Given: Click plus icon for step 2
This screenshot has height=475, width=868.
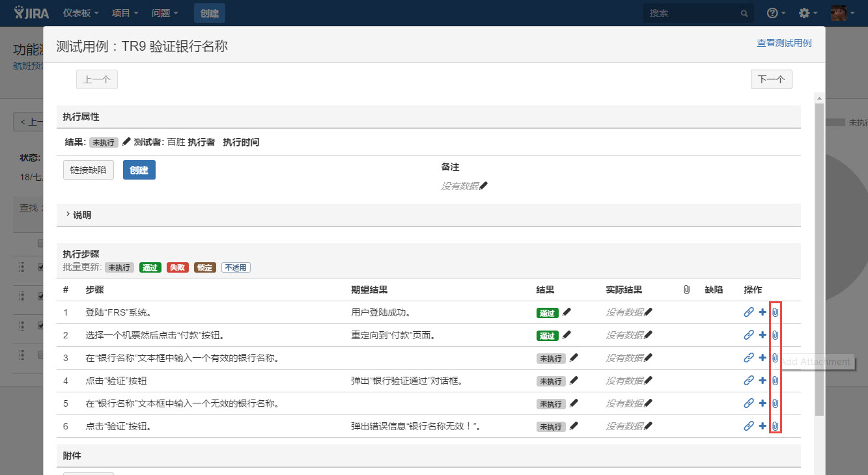Looking at the screenshot, I should coord(763,335).
